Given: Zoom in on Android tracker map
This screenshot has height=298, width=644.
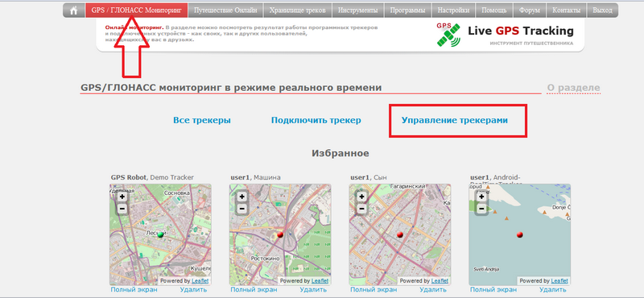Looking at the screenshot, I should (x=481, y=197).
